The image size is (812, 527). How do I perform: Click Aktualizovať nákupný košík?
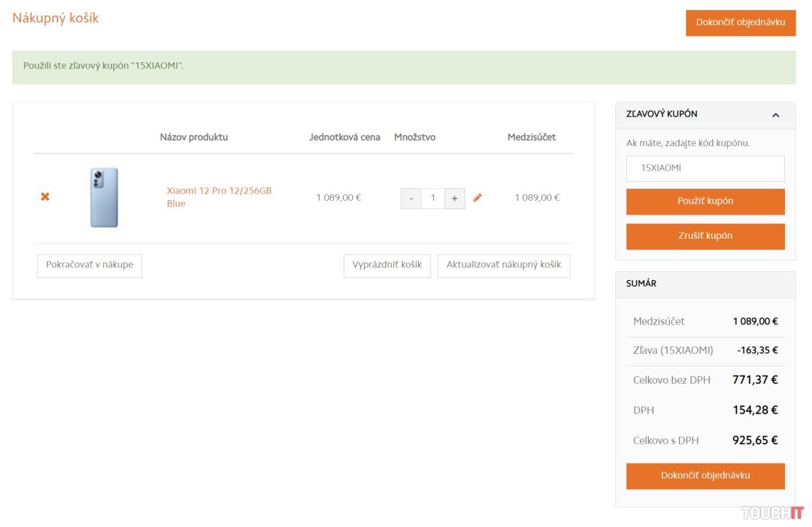(x=503, y=265)
